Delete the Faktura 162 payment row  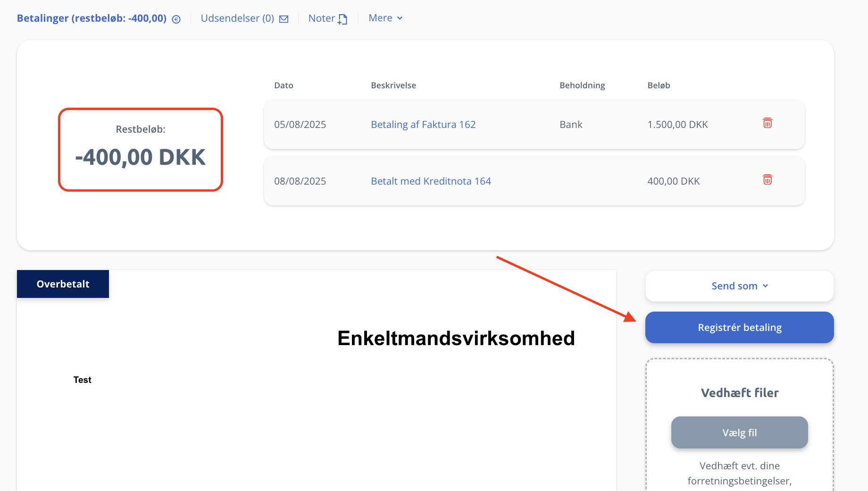point(768,123)
